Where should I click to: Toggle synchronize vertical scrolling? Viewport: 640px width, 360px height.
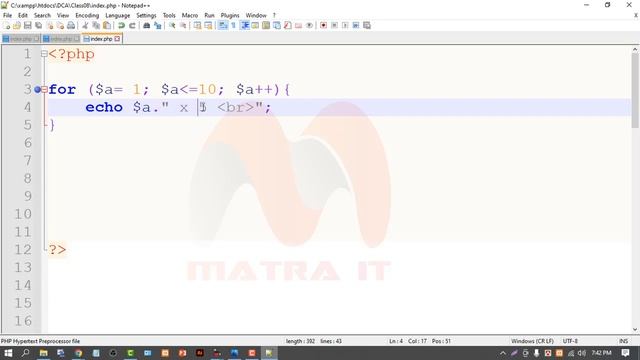(x=198, y=25)
